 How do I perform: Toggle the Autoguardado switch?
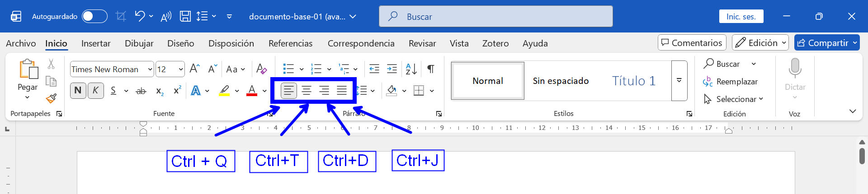click(x=94, y=16)
